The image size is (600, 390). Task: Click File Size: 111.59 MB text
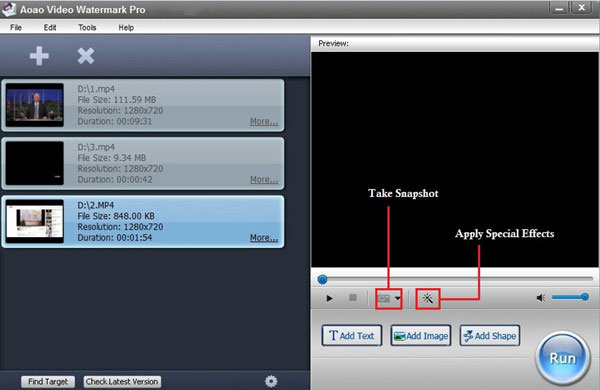click(x=117, y=100)
